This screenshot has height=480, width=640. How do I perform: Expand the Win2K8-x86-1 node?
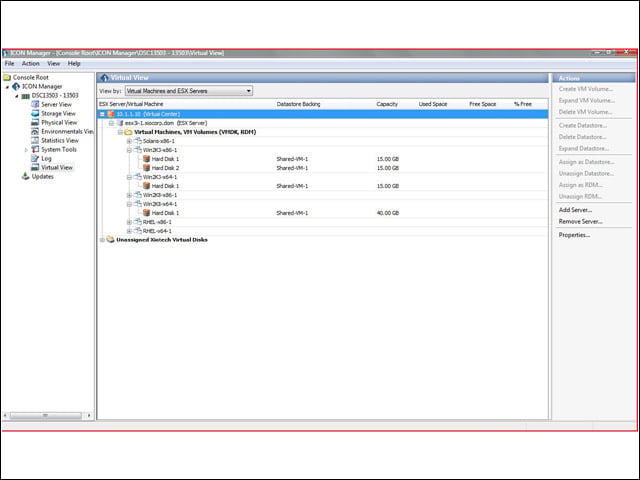(129, 195)
